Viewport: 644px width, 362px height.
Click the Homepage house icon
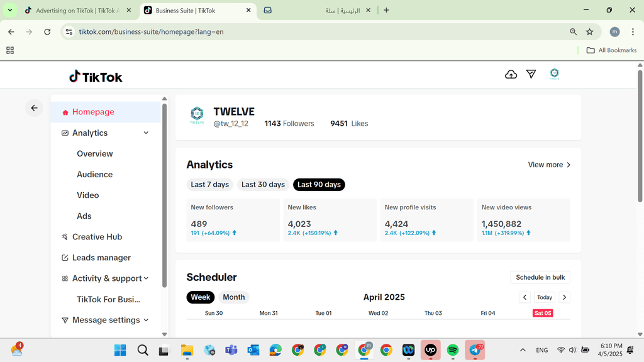coord(65,112)
